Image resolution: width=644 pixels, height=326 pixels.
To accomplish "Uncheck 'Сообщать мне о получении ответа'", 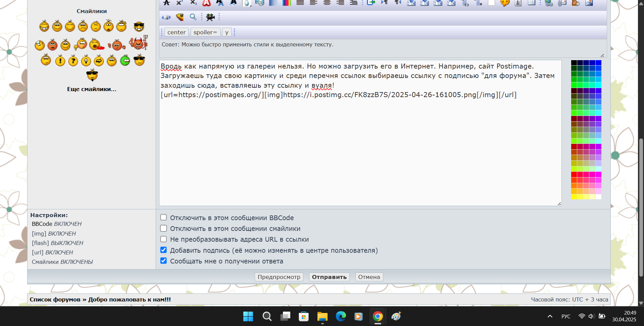I will click(163, 260).
